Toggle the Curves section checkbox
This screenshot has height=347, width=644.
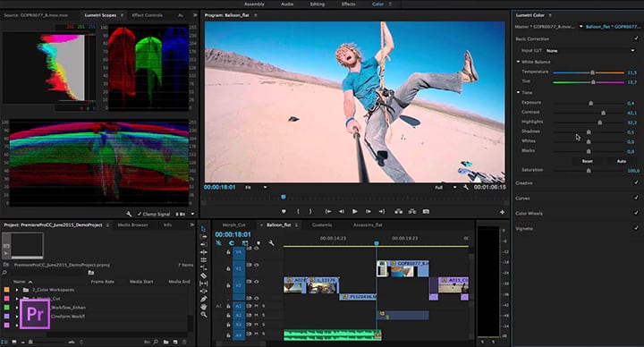click(x=636, y=198)
